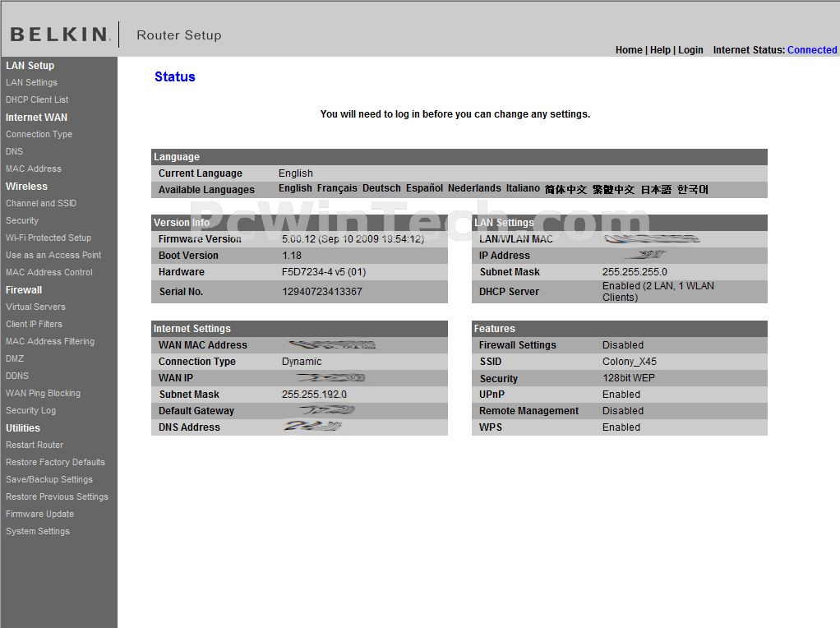Open the DMZ settings

(x=15, y=359)
